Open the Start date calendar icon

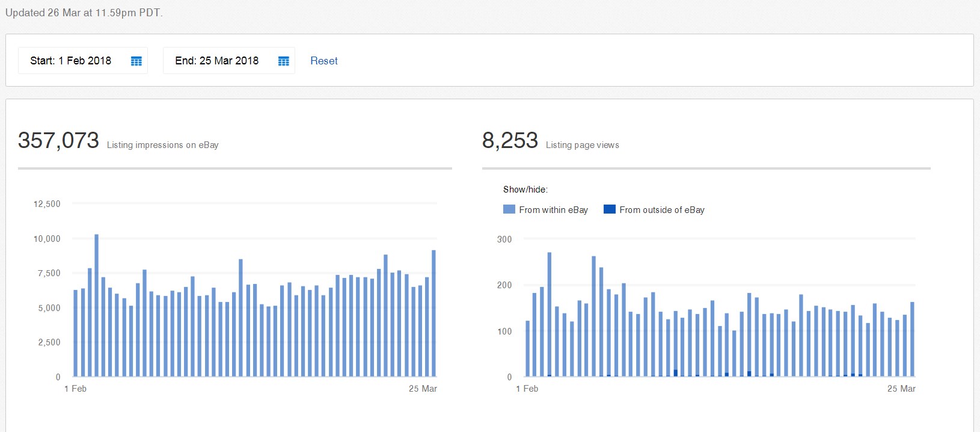136,61
